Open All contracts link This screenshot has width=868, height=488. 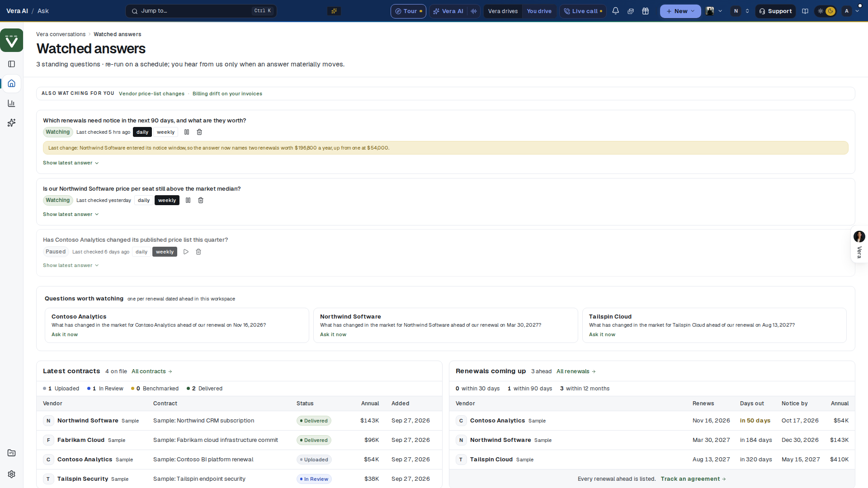[152, 371]
